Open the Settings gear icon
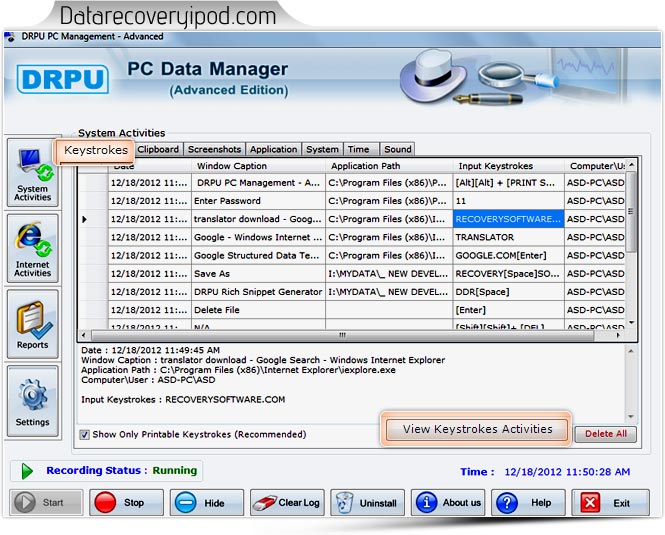The width and height of the screenshot is (665, 535). click(x=32, y=401)
